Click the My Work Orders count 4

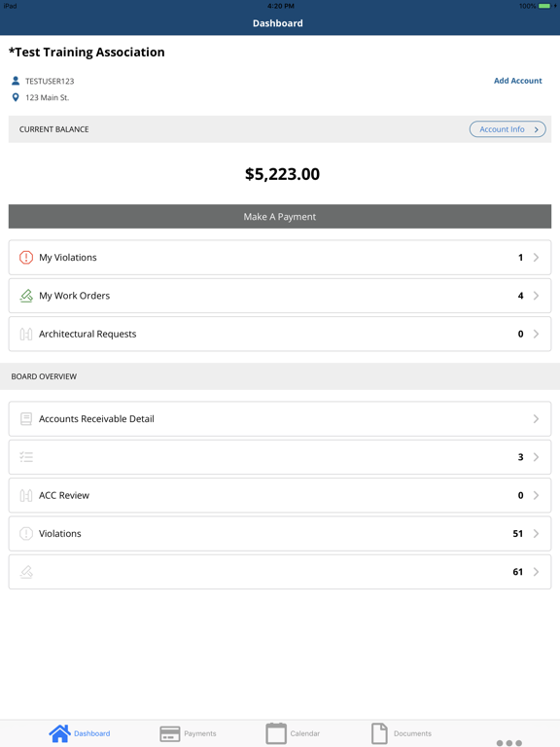pos(520,296)
